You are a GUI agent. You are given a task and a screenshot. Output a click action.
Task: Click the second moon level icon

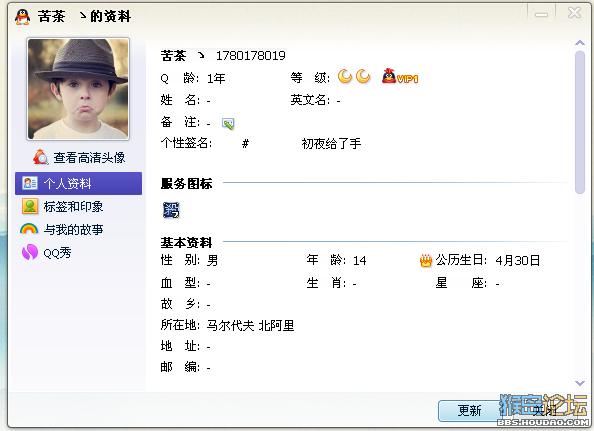pos(363,77)
